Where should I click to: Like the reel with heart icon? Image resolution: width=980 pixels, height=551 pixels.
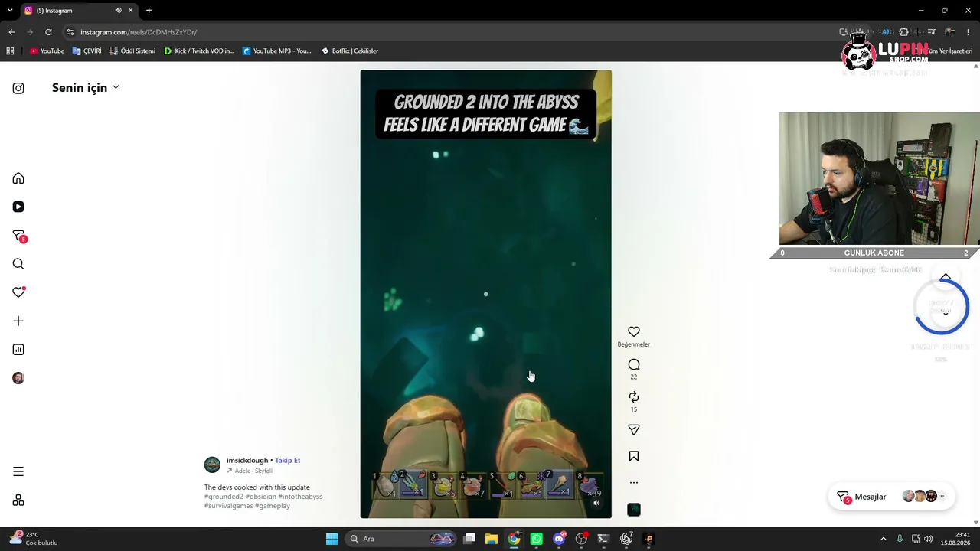click(x=634, y=331)
